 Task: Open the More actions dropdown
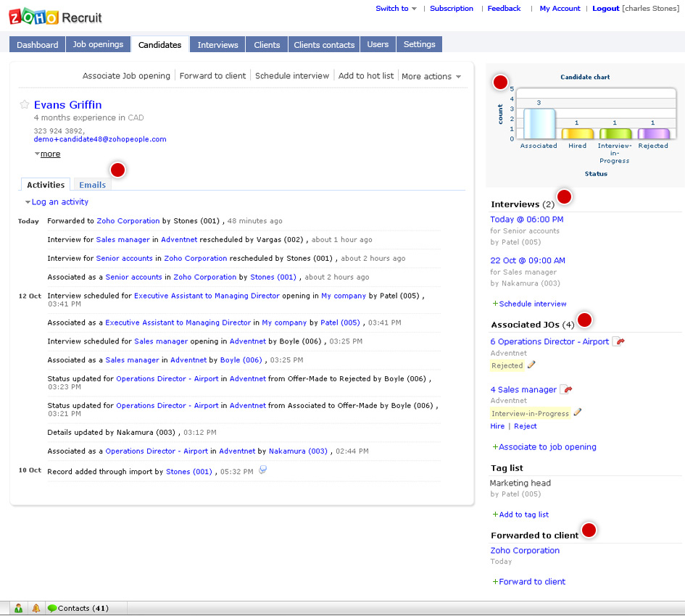click(431, 76)
